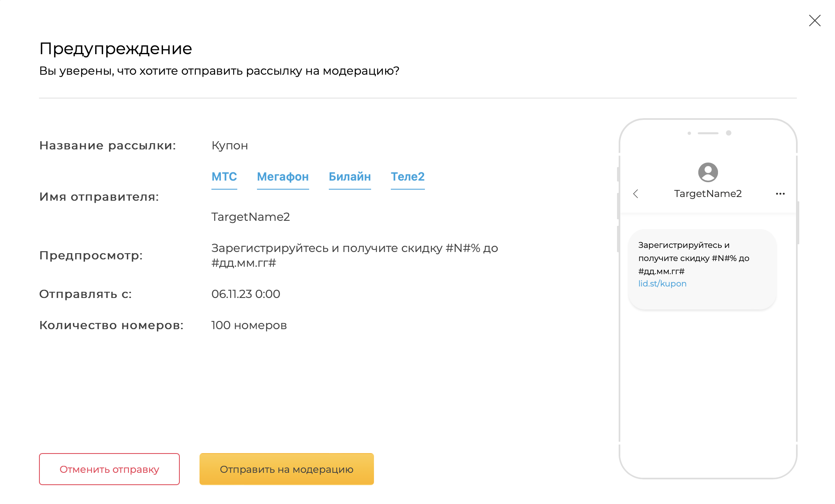The width and height of the screenshot is (835, 504).
Task: Click the Предупреждение dialog title
Action: (115, 48)
